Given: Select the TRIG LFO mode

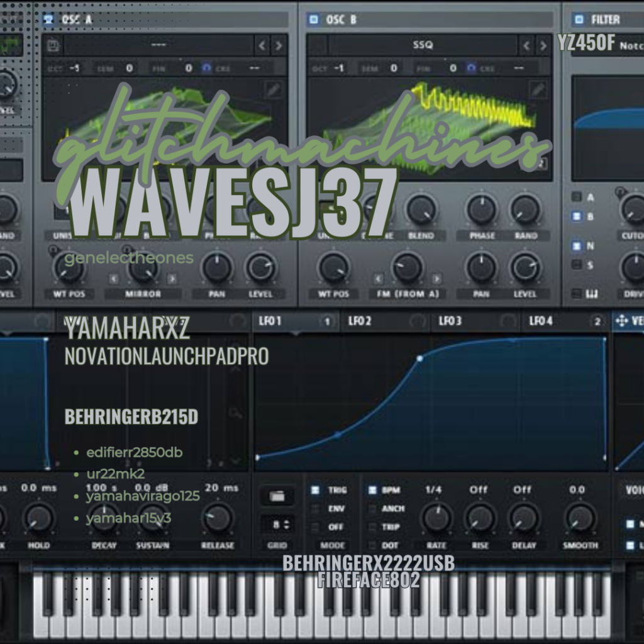Looking at the screenshot, I should (x=316, y=490).
